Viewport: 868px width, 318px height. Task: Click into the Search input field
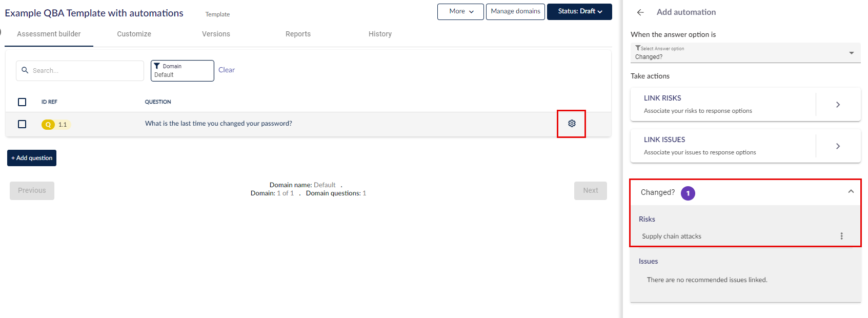click(x=80, y=71)
